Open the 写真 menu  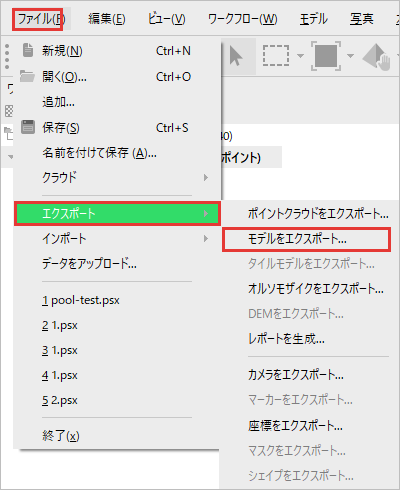tap(362, 19)
